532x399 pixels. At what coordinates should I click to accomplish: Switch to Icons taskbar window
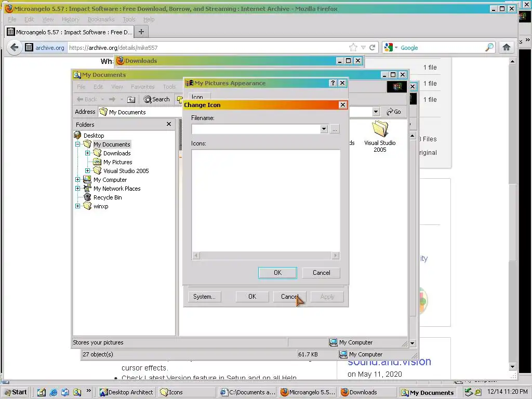(x=187, y=392)
